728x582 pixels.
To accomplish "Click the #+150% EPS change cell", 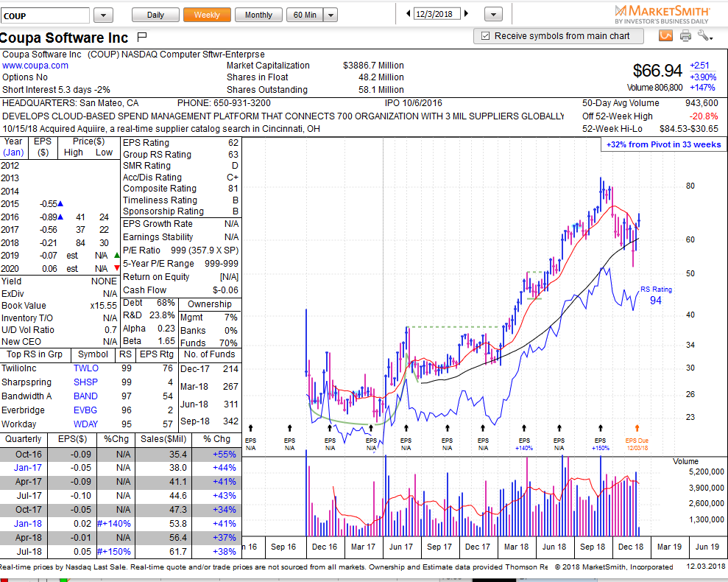I will pyautogui.click(x=114, y=551).
